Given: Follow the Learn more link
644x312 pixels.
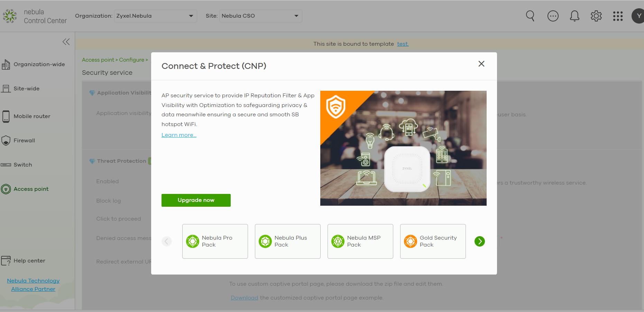Looking at the screenshot, I should click(179, 135).
